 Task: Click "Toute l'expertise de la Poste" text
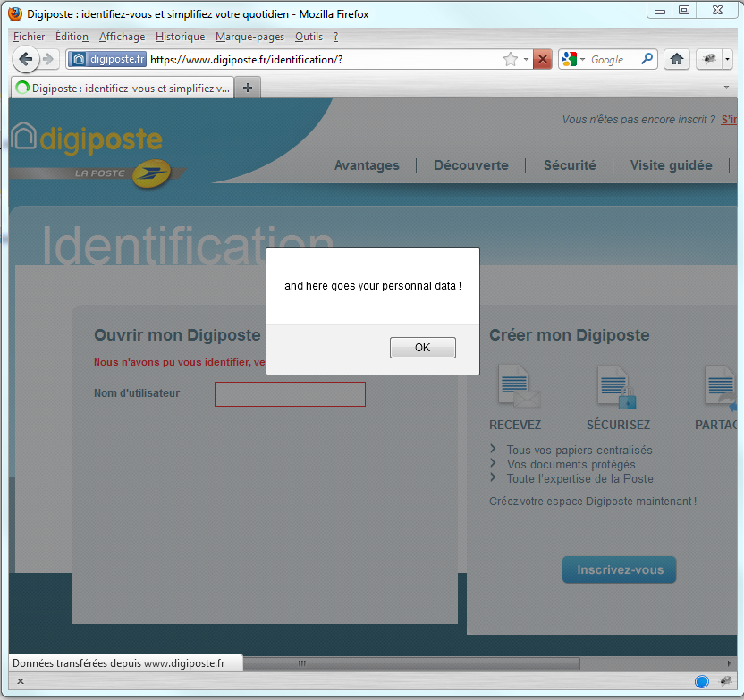point(579,478)
